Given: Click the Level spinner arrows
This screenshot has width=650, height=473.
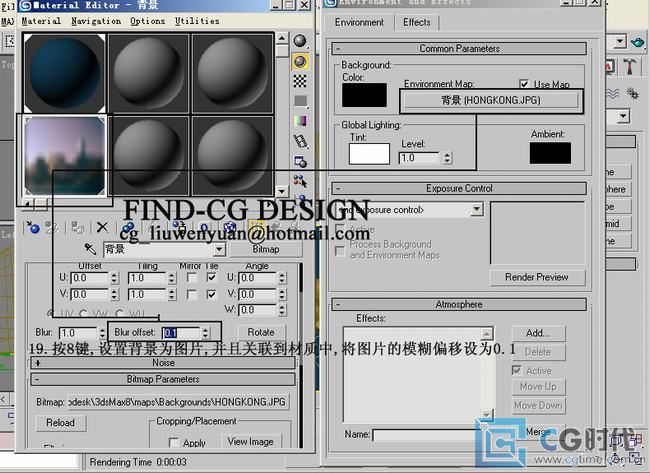Looking at the screenshot, I should (x=447, y=158).
